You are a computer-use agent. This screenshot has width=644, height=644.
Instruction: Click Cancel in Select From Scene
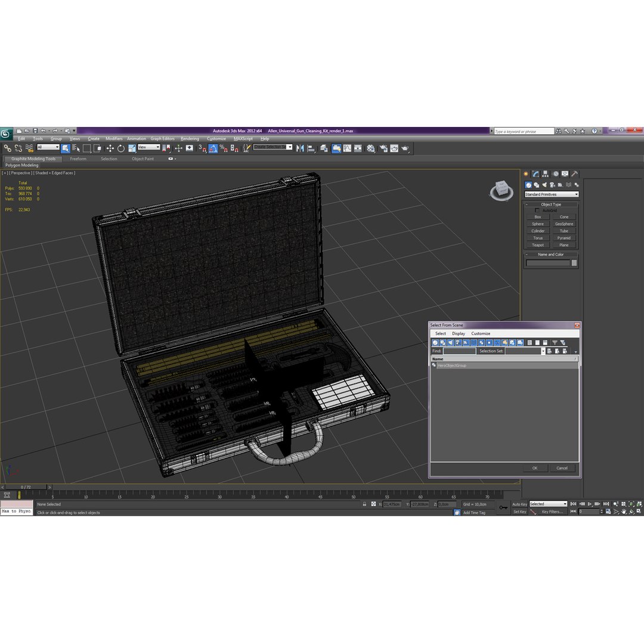(x=562, y=468)
